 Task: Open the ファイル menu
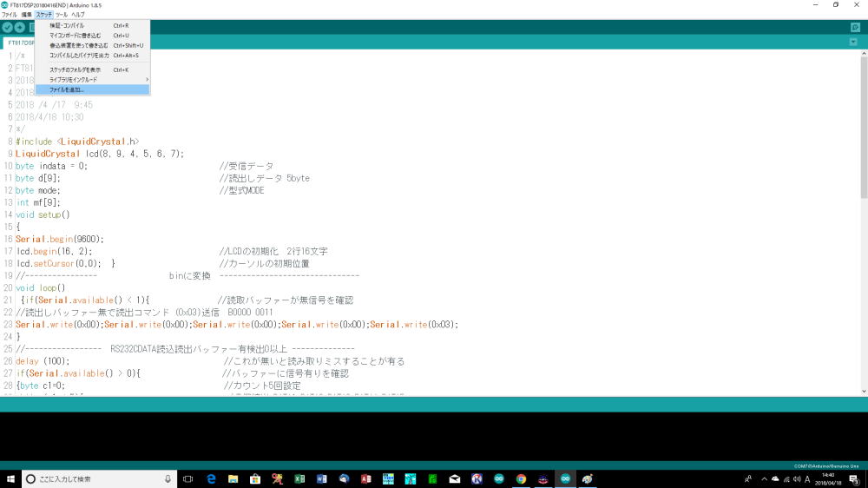[10, 15]
